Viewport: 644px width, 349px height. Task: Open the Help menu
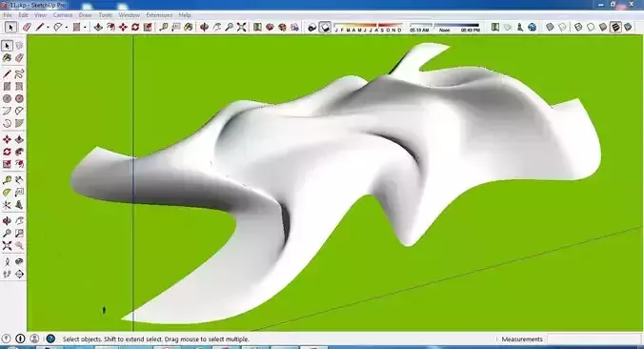(185, 15)
